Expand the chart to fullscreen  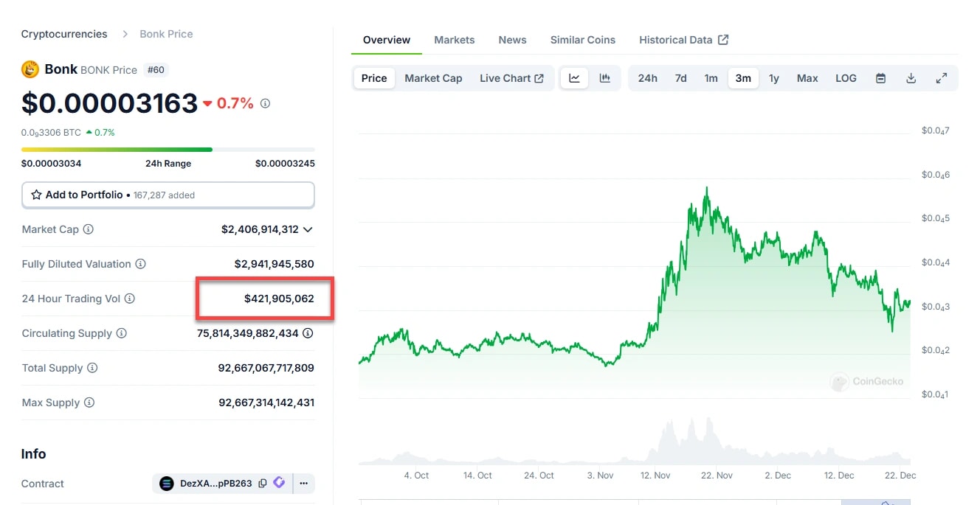(x=942, y=78)
